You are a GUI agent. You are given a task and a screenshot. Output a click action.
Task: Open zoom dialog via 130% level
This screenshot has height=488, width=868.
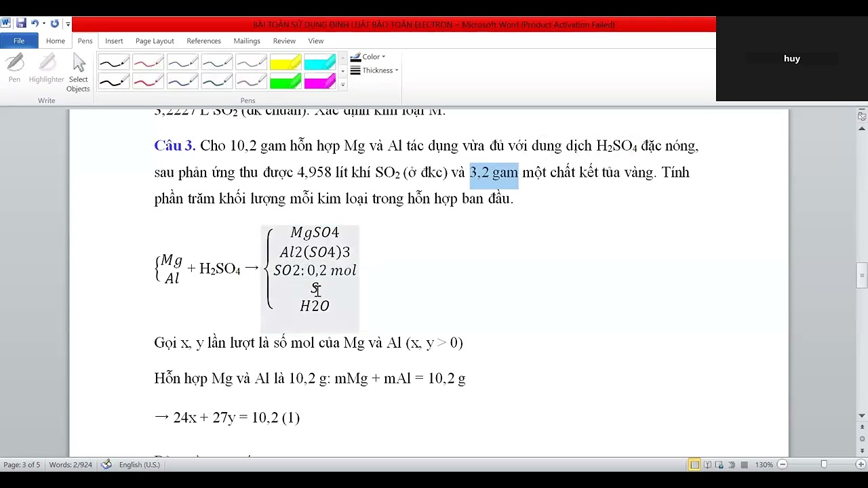tap(764, 464)
